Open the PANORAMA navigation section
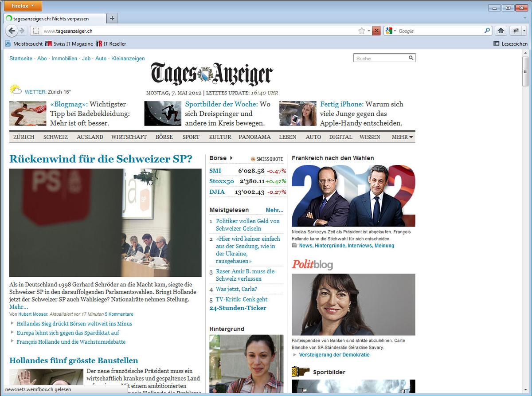Viewport: 532px width, 396px height. click(x=254, y=137)
